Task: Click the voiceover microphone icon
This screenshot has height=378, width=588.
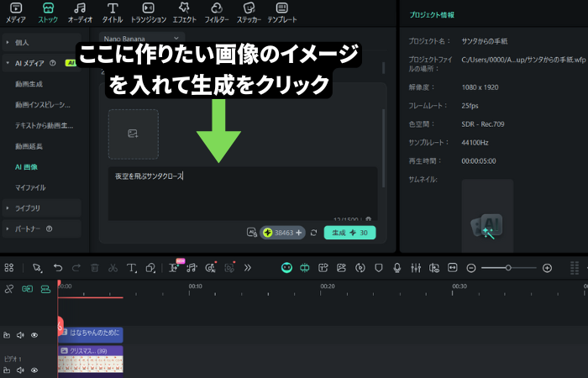Action: click(x=397, y=268)
